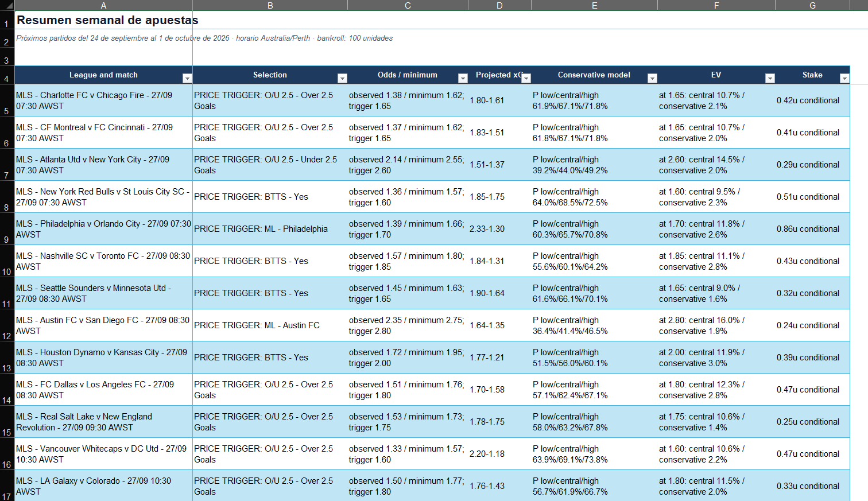The image size is (868, 501).
Task: Select column G header
Action: pyautogui.click(x=813, y=5)
